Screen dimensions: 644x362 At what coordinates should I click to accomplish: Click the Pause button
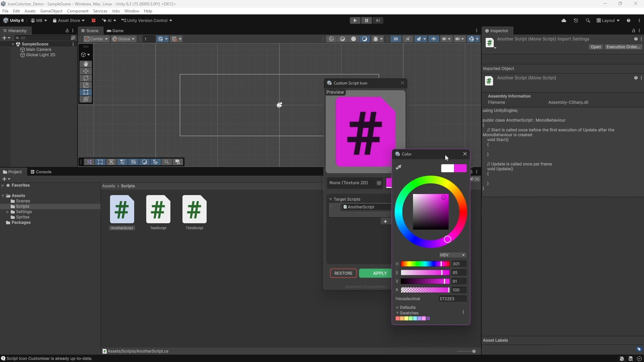coord(367,20)
